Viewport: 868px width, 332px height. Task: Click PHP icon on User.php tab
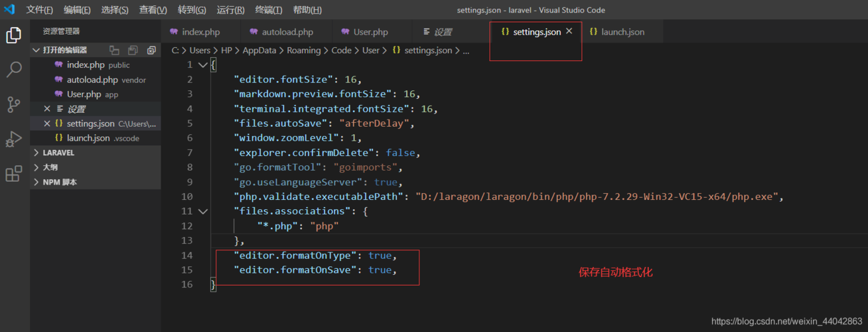coord(345,31)
